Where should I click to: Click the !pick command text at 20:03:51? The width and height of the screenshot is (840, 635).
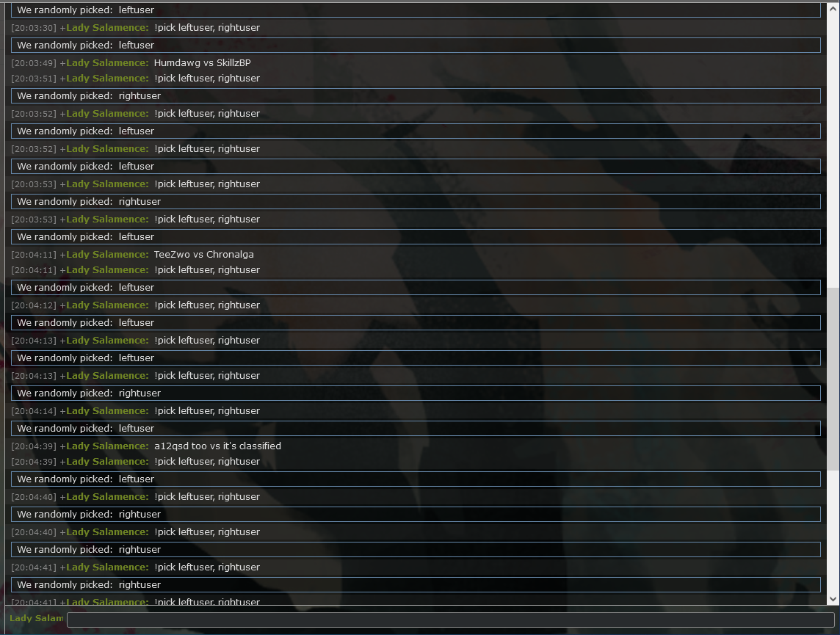coord(207,78)
